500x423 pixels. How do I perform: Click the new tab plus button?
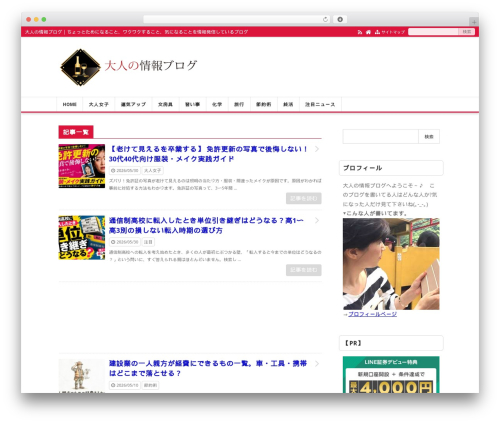pyautogui.click(x=474, y=22)
